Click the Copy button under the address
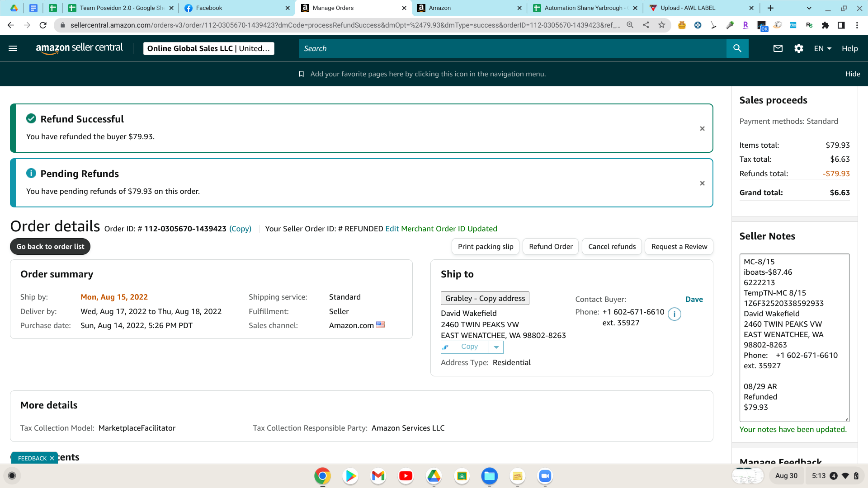This screenshot has height=488, width=868. coord(469,347)
